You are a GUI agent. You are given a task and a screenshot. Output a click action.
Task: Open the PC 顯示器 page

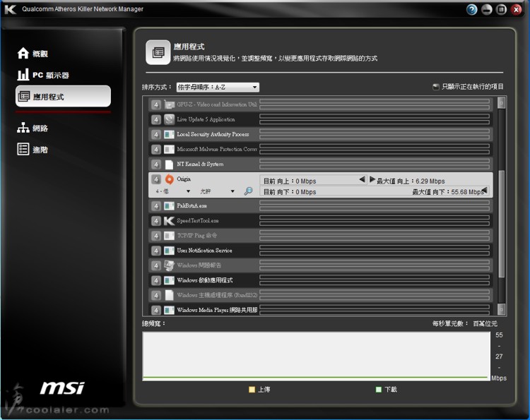pos(43,75)
